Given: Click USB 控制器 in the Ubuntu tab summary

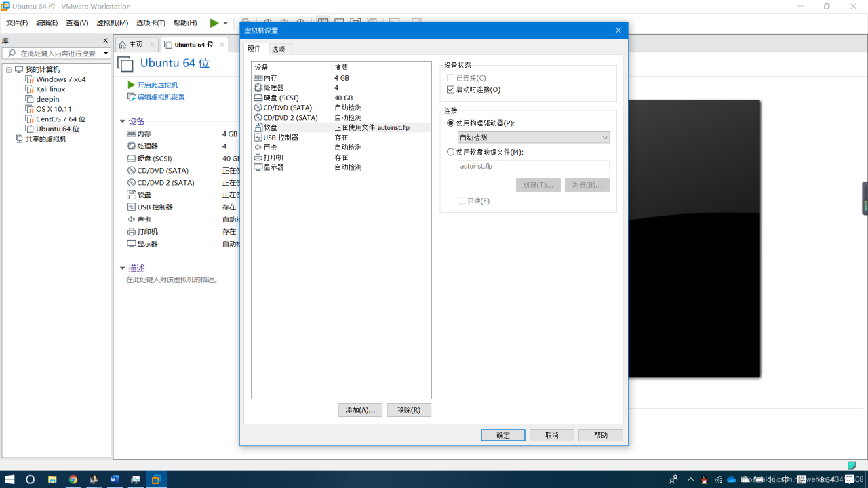Looking at the screenshot, I should click(155, 207).
